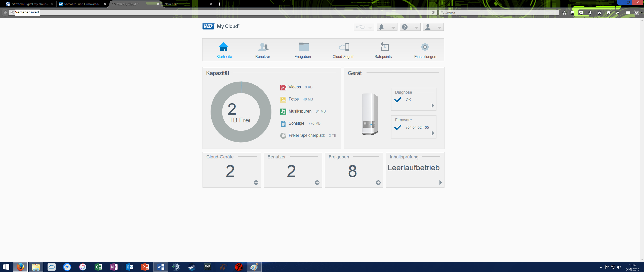Switch to Software- und Firmware tab
The height and width of the screenshot is (272, 644).
(x=80, y=4)
